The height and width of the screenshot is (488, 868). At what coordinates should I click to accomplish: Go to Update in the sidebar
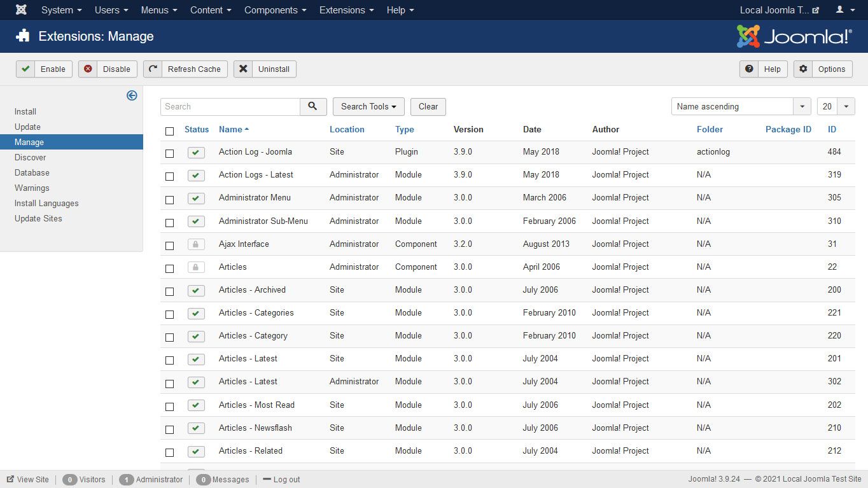coord(27,127)
